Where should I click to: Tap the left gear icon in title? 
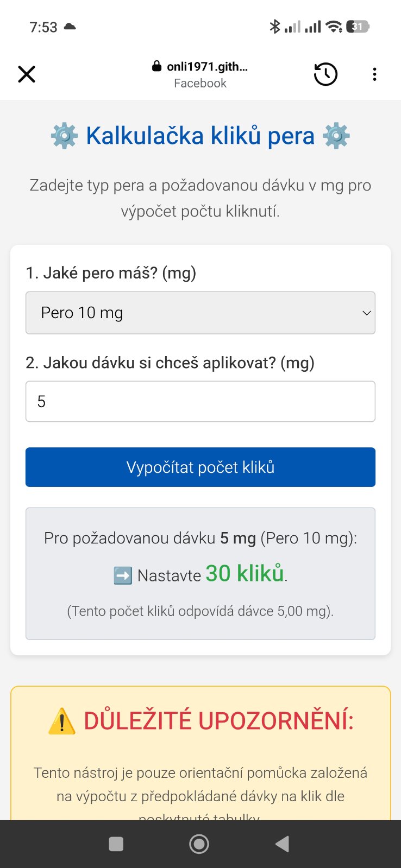click(x=64, y=136)
